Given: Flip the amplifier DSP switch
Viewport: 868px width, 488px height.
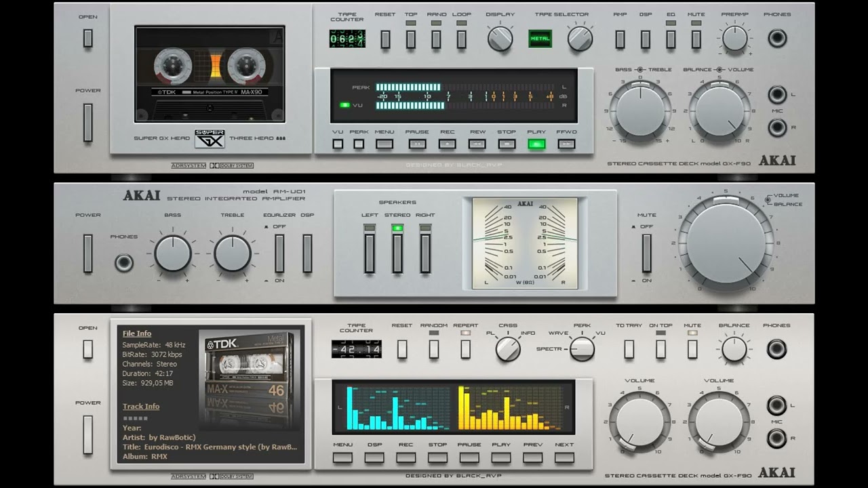Looking at the screenshot, I should click(x=307, y=253).
